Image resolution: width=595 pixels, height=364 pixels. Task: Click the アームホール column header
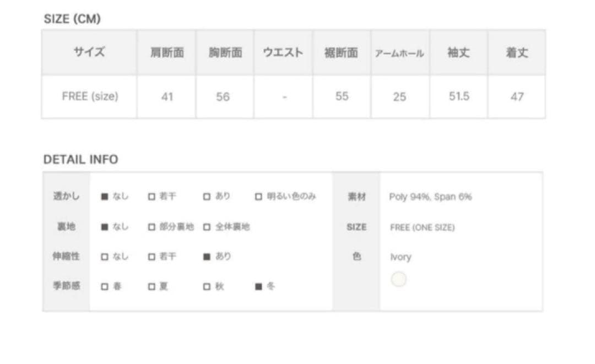[x=399, y=53]
